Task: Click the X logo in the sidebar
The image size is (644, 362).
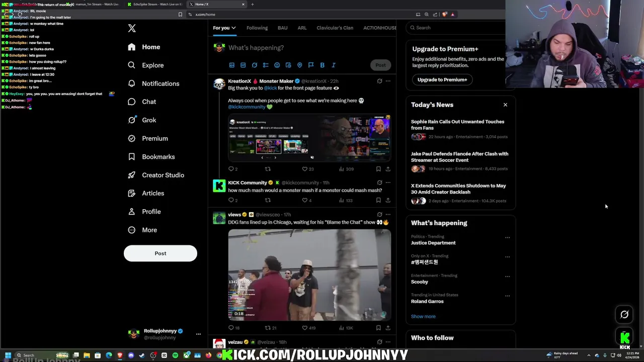Action: 132,29
